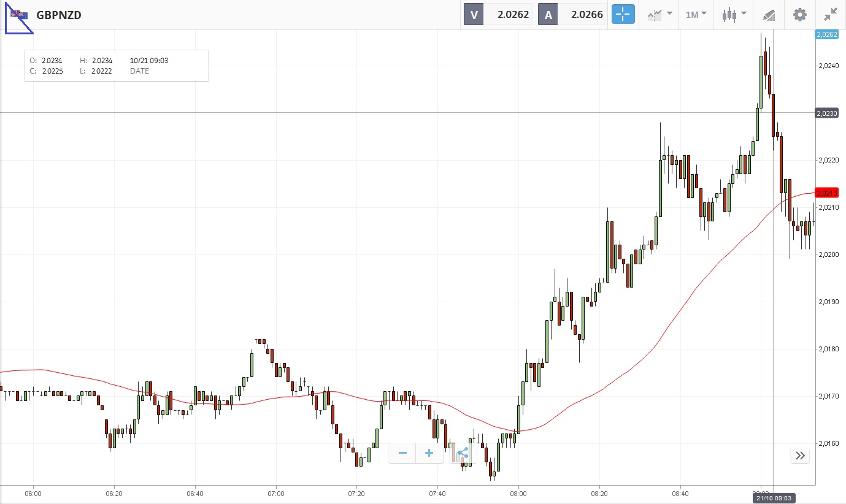
Task: Open the 1M timeframe dropdown
Action: point(696,14)
